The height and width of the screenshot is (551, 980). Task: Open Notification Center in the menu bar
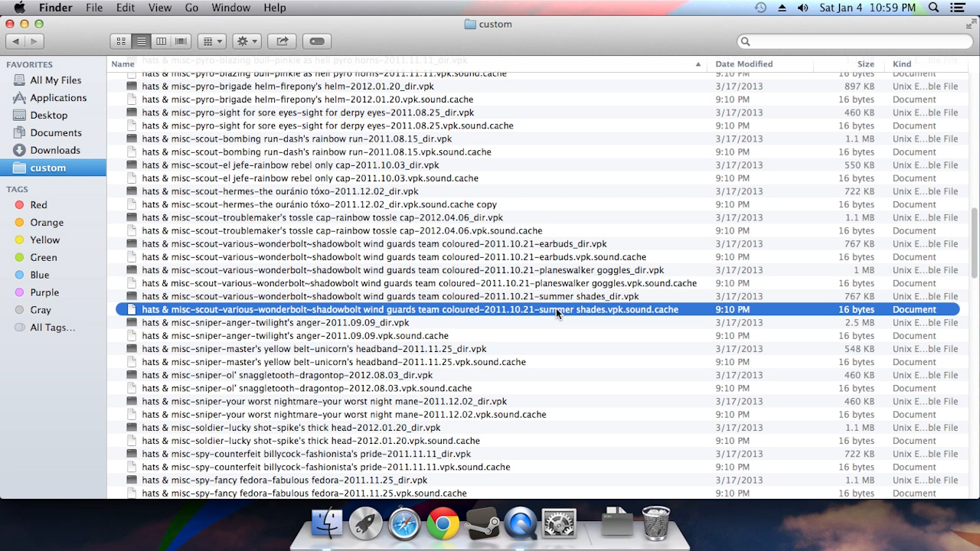(957, 8)
